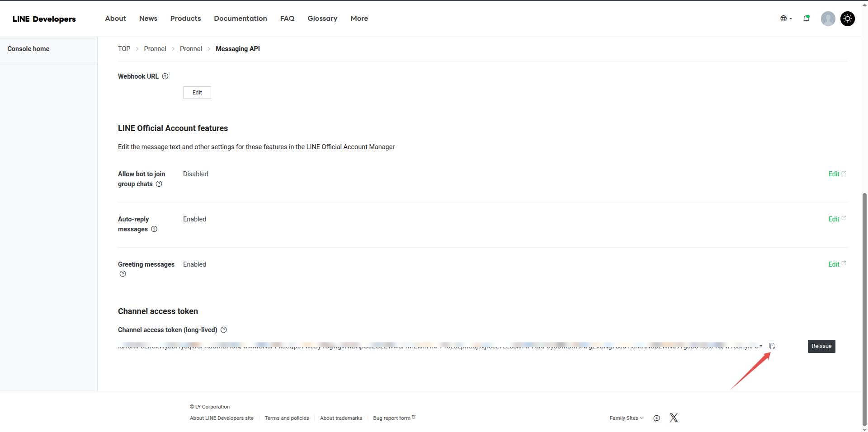868x432 pixels.
Task: Show help for Auto-reply messages
Action: (x=154, y=229)
